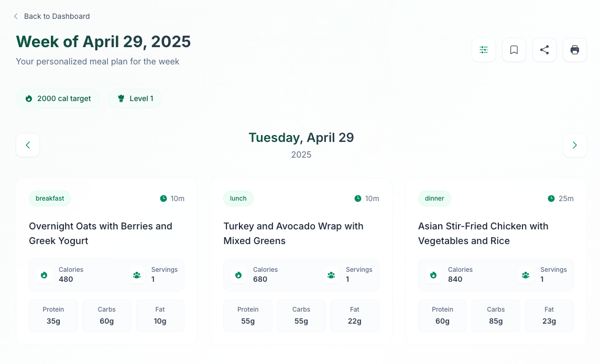Click the chef hat Level 1 badge

[x=135, y=98]
